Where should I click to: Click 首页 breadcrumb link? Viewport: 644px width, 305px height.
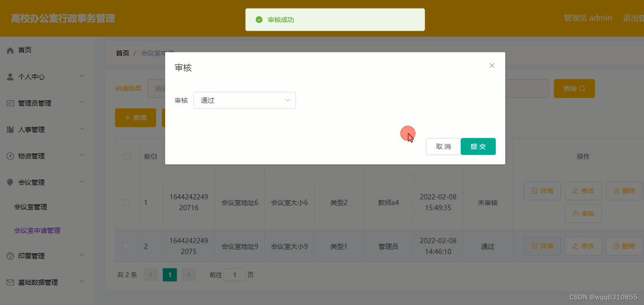pos(123,53)
